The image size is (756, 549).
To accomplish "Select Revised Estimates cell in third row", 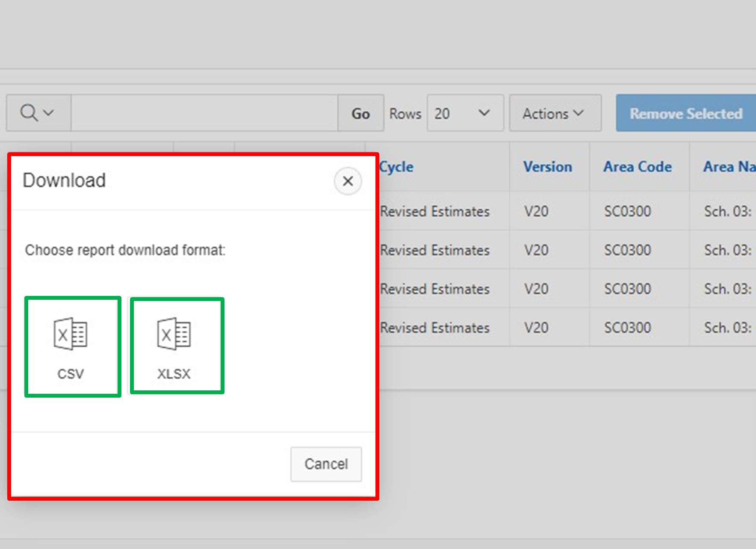I will point(435,289).
